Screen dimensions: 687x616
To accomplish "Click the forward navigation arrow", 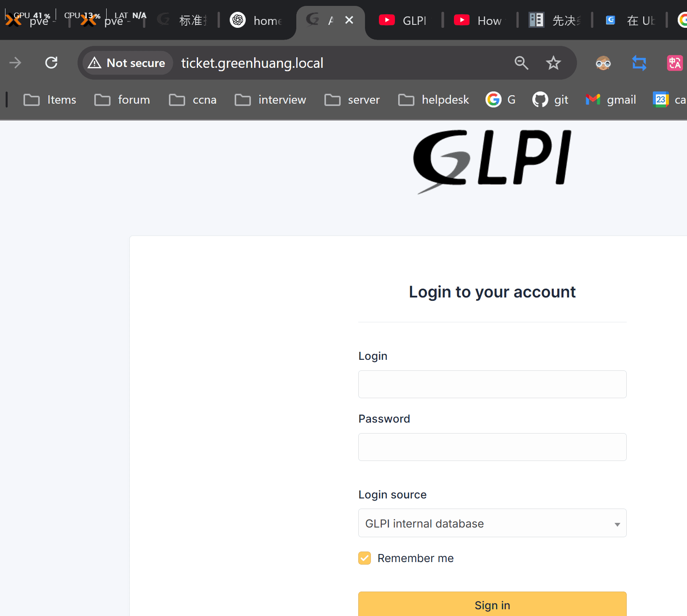I will [16, 63].
